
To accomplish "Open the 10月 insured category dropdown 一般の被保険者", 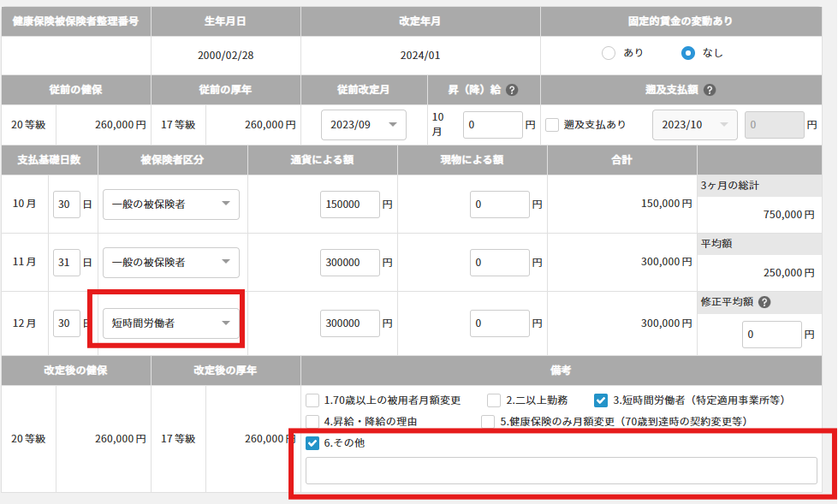I will (170, 204).
